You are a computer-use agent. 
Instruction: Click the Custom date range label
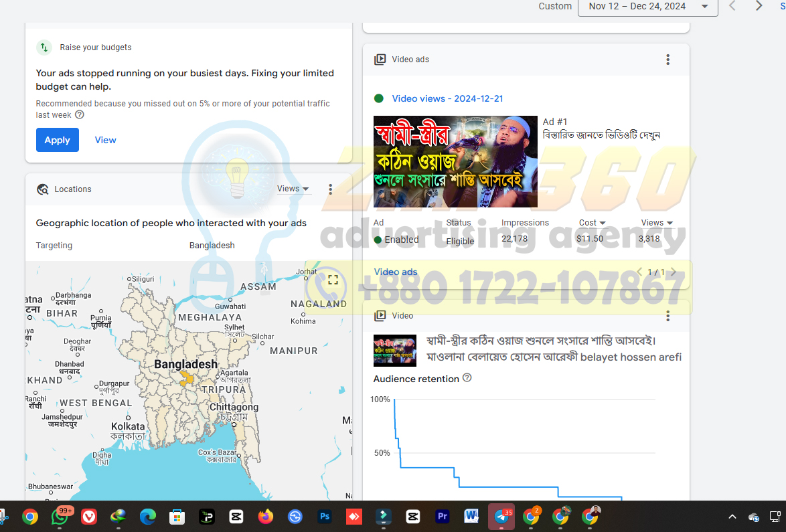(x=555, y=6)
